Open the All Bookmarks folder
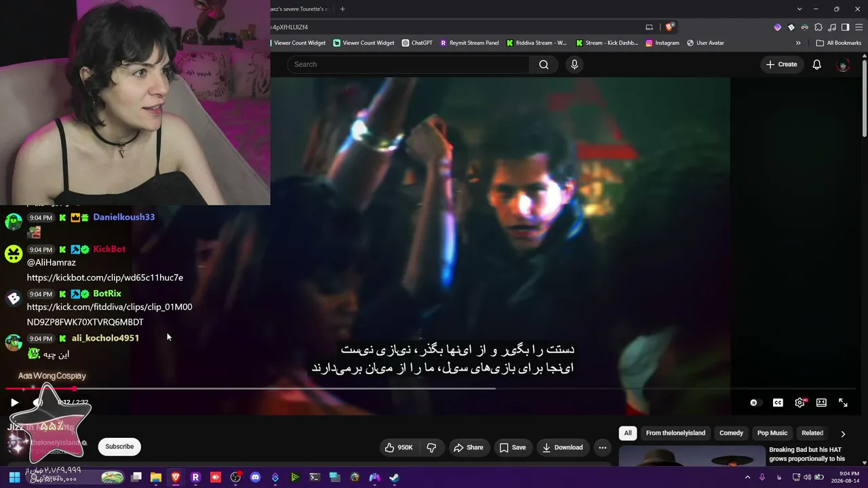Screen dimensions: 868x488 pos(839,43)
